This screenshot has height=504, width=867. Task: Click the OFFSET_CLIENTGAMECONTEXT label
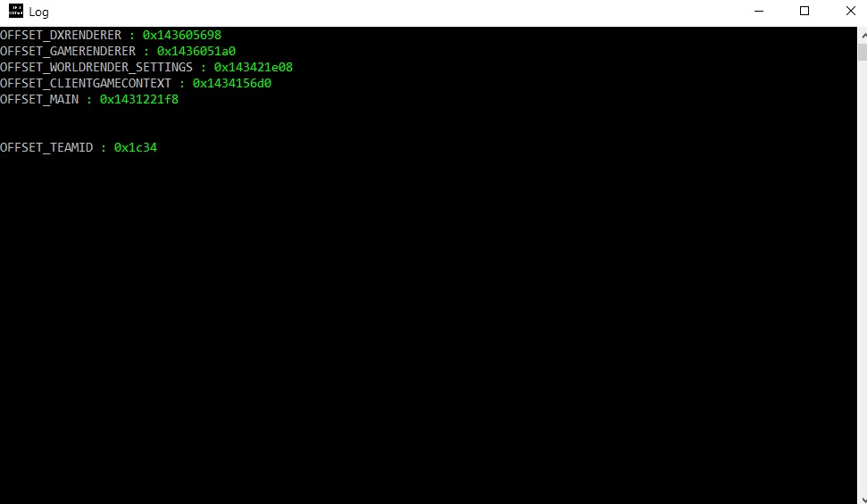point(86,83)
